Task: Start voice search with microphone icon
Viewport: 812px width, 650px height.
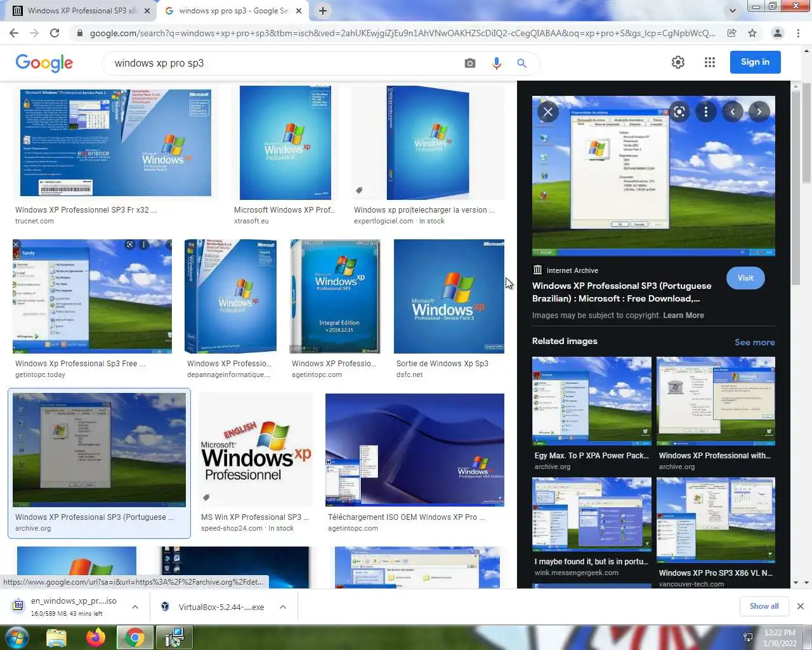Action: pos(496,63)
